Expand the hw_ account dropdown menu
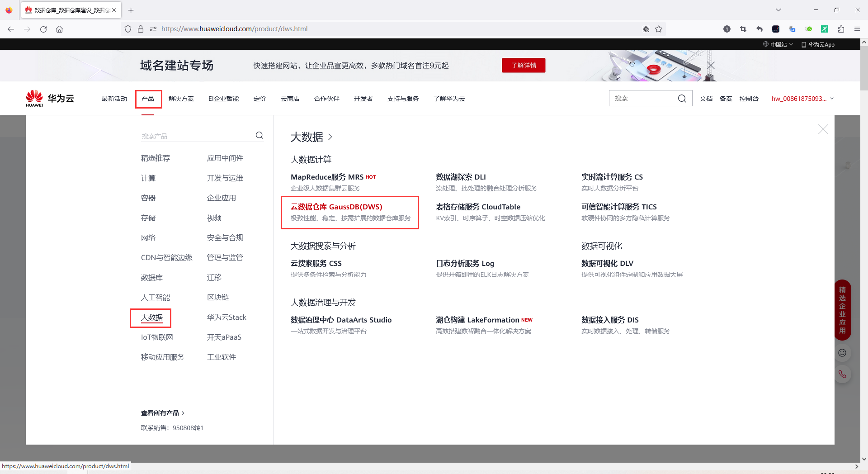868x474 pixels. point(802,98)
